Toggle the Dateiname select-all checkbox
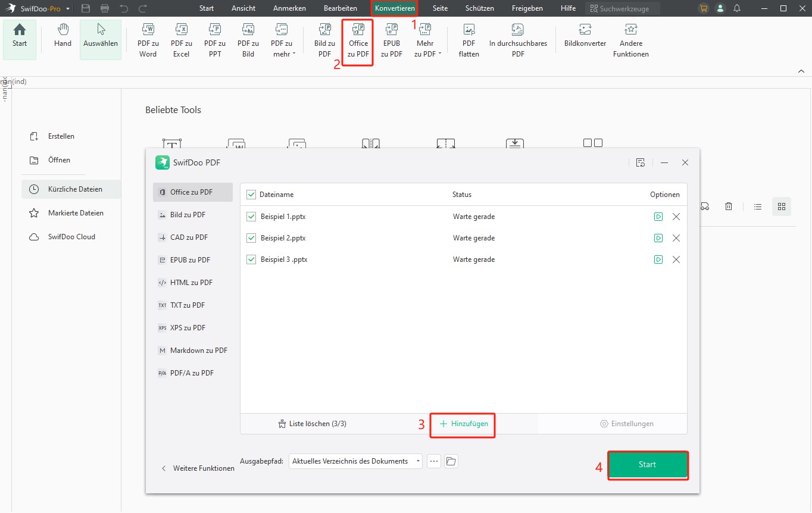The image size is (812, 513). click(x=251, y=195)
